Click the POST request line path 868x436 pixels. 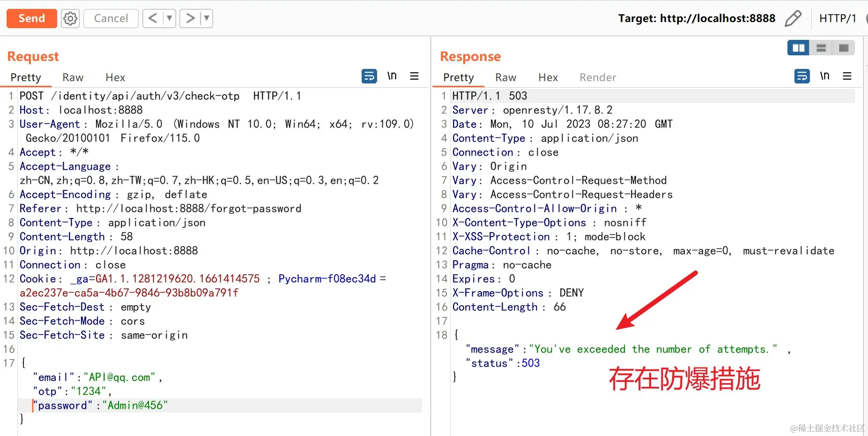[x=145, y=96]
